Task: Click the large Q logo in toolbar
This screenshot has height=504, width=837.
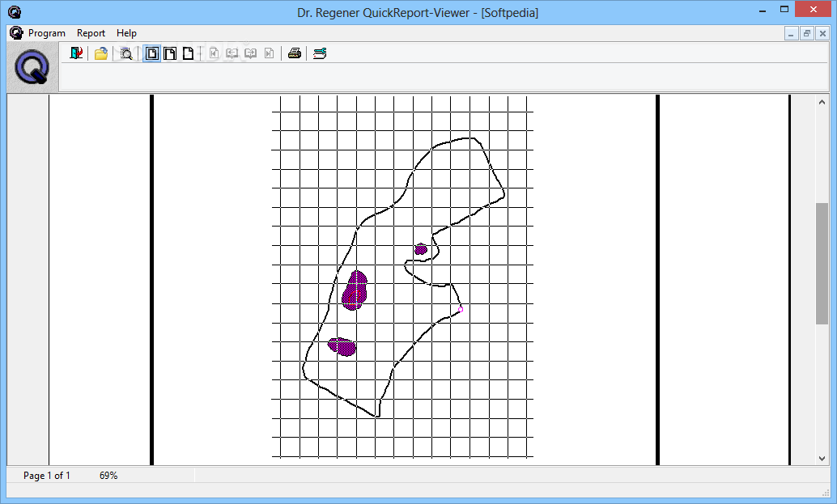Action: click(x=32, y=67)
